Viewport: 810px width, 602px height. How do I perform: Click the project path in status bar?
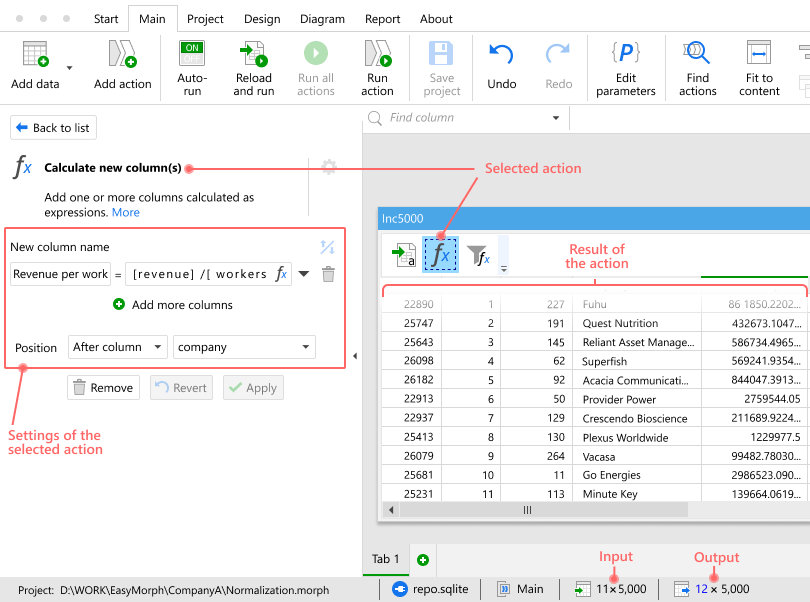194,590
